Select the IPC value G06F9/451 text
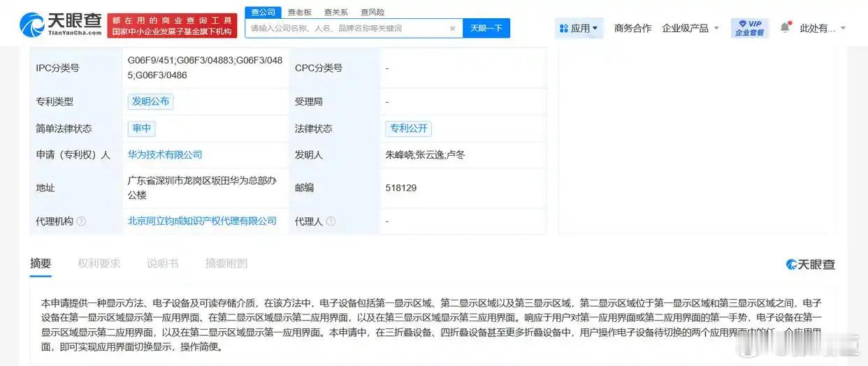This screenshot has width=868, height=366. (x=150, y=61)
